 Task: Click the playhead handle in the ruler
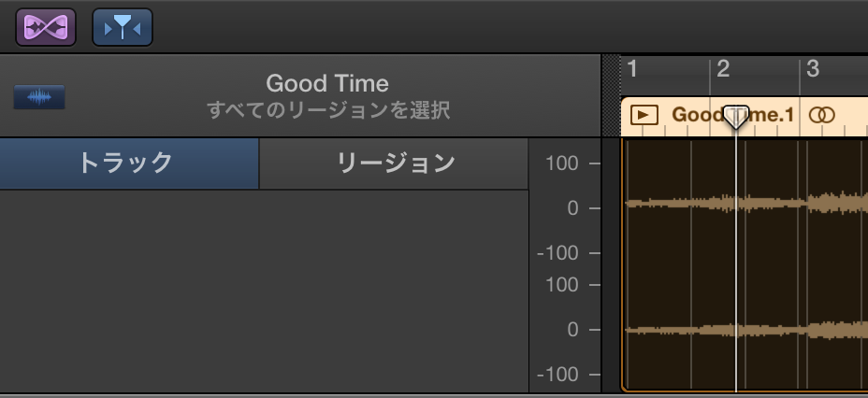(736, 117)
